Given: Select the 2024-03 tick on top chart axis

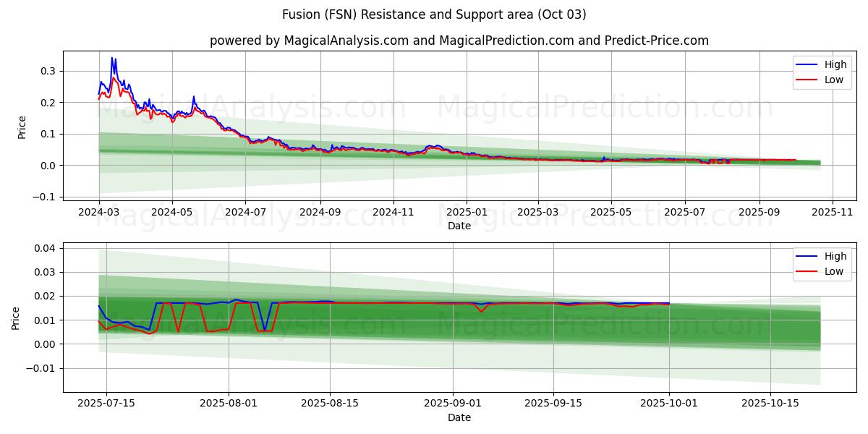Looking at the screenshot, I should [99, 213].
